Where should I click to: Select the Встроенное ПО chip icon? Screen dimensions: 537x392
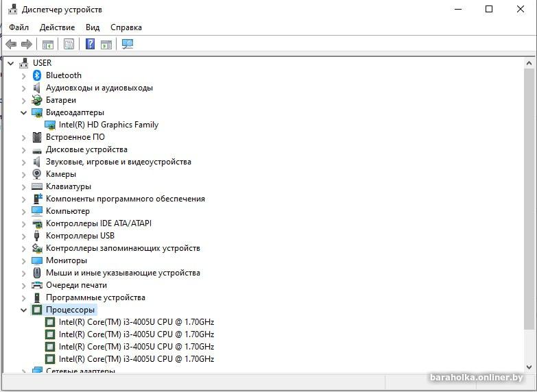pos(37,137)
